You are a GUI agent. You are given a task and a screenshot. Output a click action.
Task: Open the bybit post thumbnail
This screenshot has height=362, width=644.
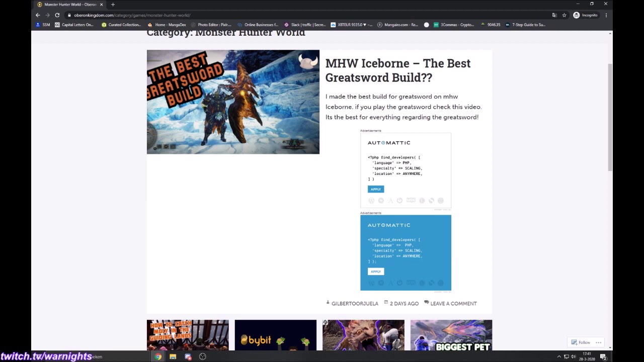(276, 335)
